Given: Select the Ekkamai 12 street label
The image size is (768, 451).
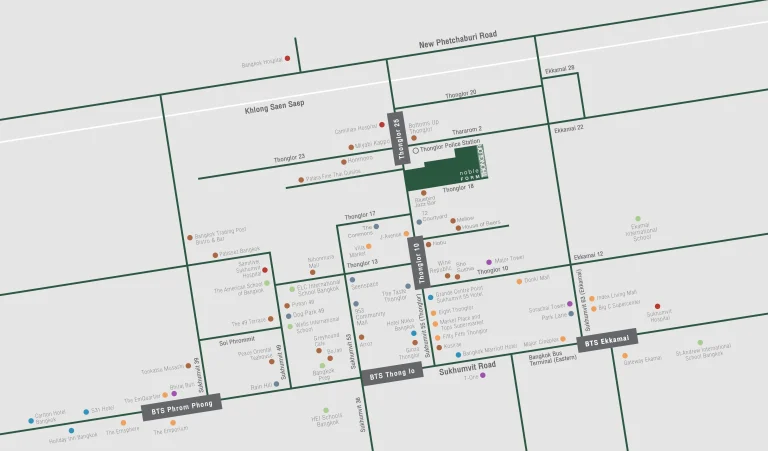Looking at the screenshot, I should coord(588,256).
